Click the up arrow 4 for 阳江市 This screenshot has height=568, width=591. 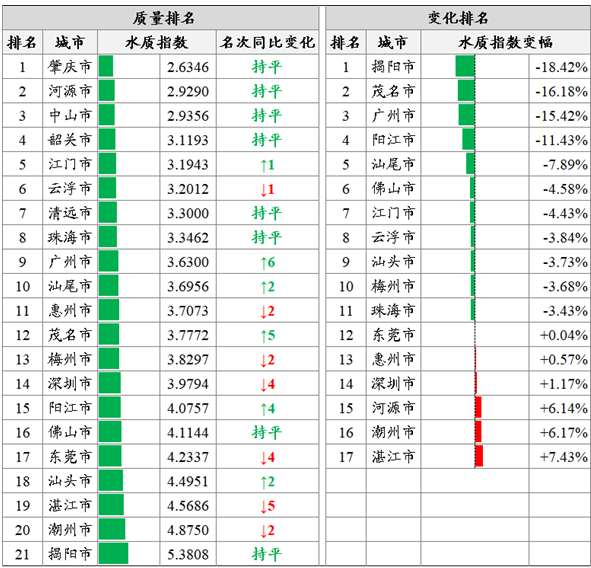click(x=268, y=409)
